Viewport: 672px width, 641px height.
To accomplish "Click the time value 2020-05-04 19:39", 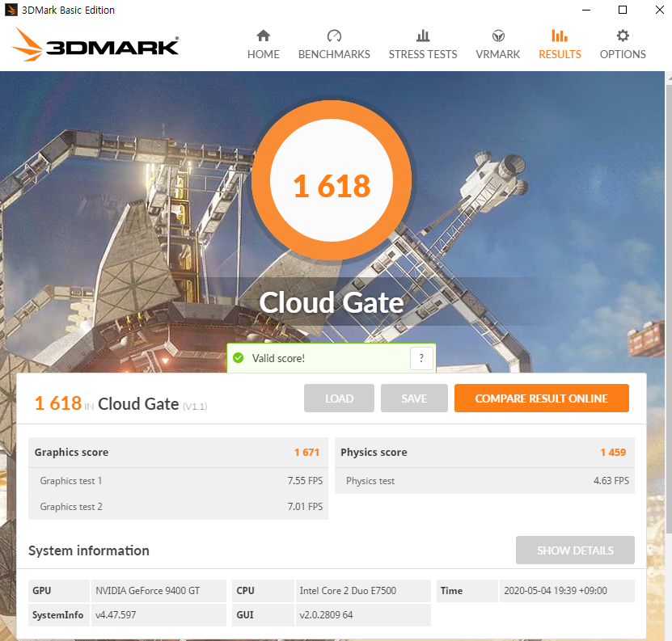I will [556, 590].
